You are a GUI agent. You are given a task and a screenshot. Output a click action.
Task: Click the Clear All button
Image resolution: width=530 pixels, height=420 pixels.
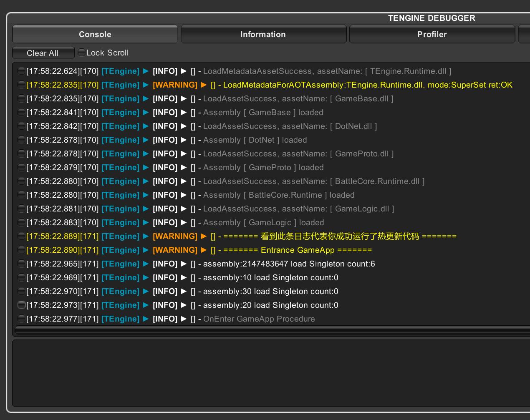coord(43,53)
